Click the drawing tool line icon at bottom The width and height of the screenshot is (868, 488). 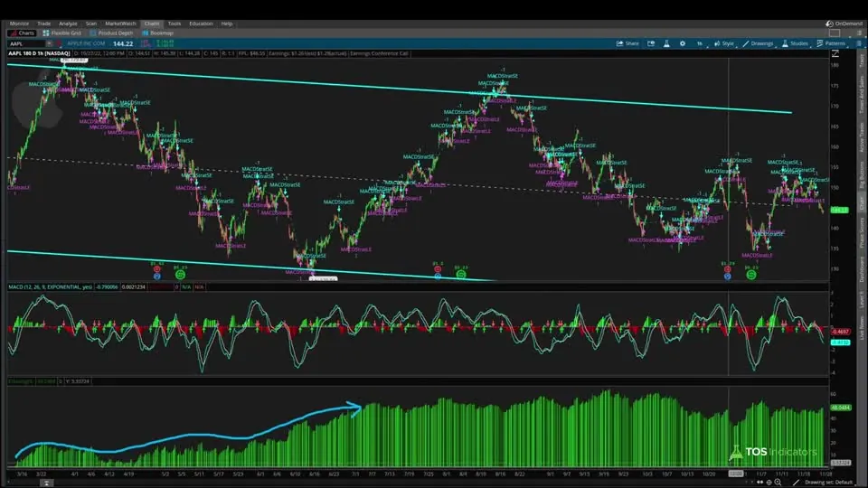pyautogui.click(x=796, y=483)
